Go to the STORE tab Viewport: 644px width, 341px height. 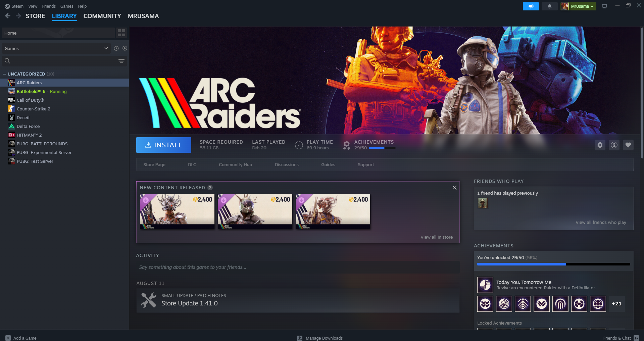tap(36, 16)
